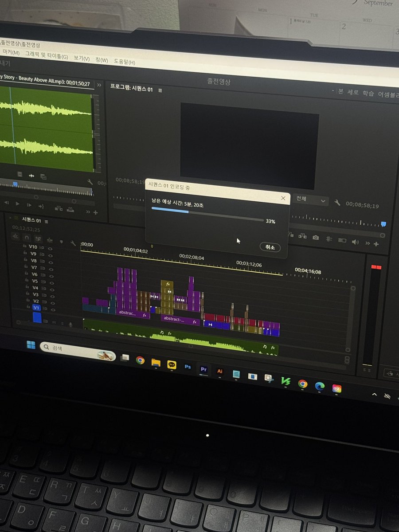Open the program monitor button editor plus
Screen dimensions: 399x532
coord(376,244)
